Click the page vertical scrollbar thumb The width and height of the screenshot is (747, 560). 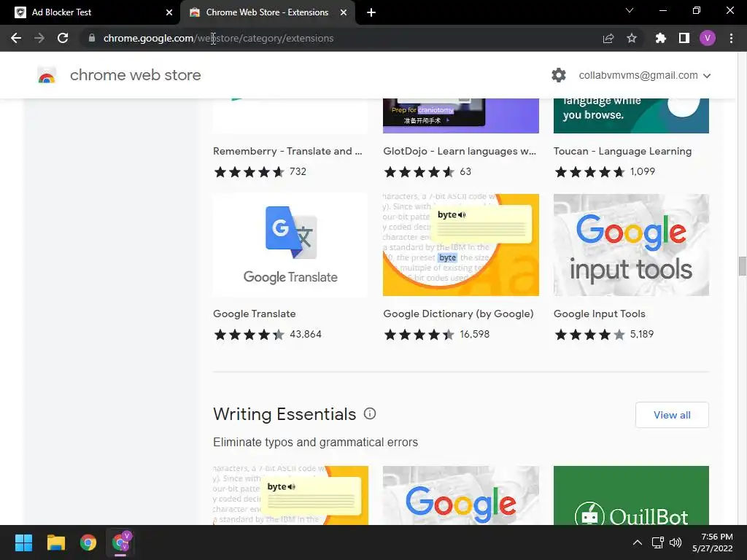742,265
